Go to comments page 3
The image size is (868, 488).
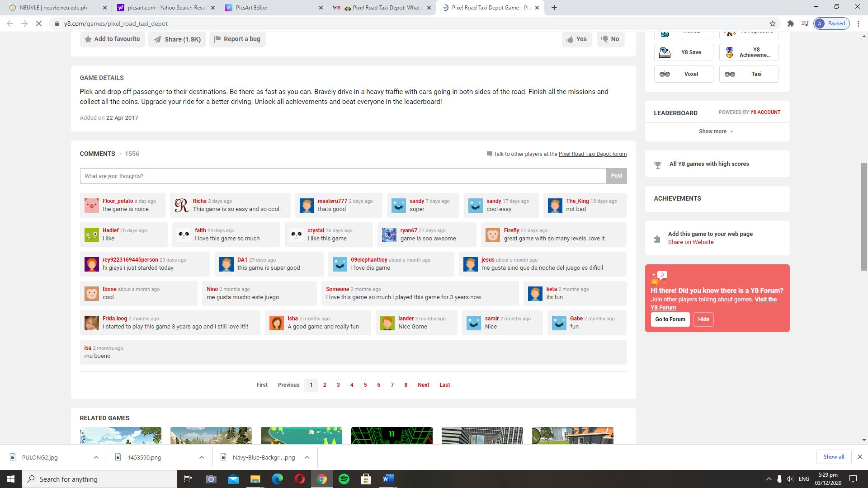pos(338,385)
